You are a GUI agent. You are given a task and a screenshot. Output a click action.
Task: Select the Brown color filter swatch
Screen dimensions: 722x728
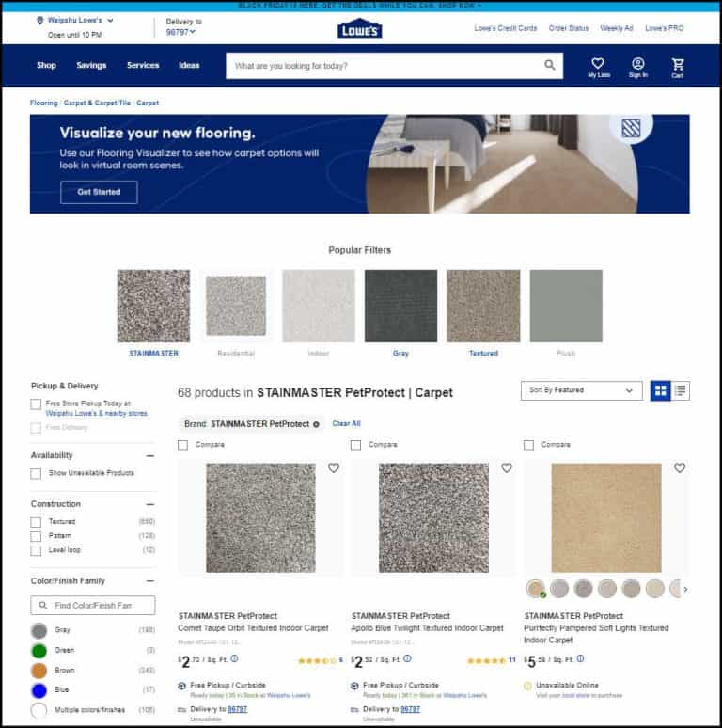[x=39, y=671]
